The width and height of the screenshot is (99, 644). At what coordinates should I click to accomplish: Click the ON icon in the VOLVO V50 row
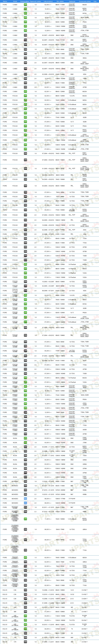click(25, 638)
